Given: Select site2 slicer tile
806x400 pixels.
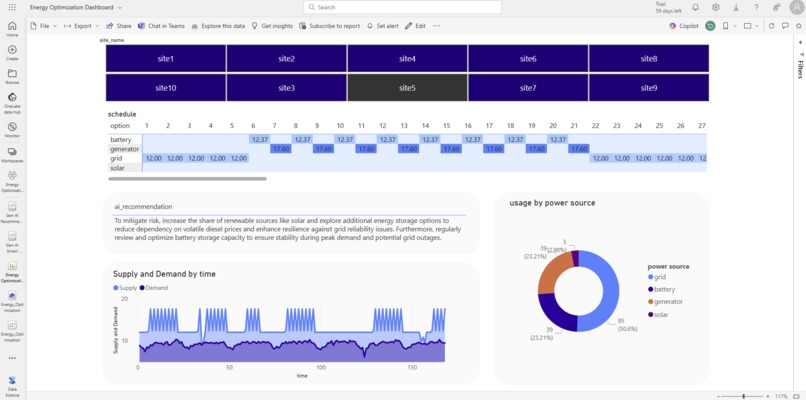Looking at the screenshot, I should pos(286,59).
